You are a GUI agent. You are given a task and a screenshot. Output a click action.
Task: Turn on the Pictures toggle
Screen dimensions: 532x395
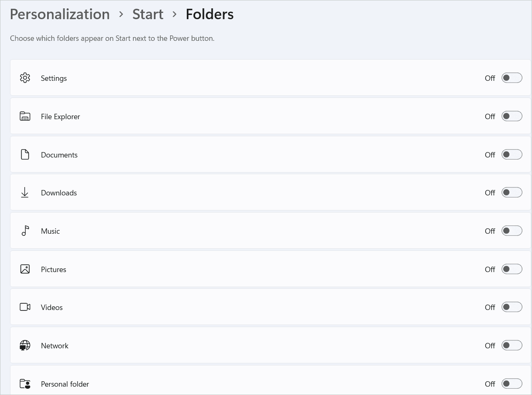pyautogui.click(x=512, y=269)
